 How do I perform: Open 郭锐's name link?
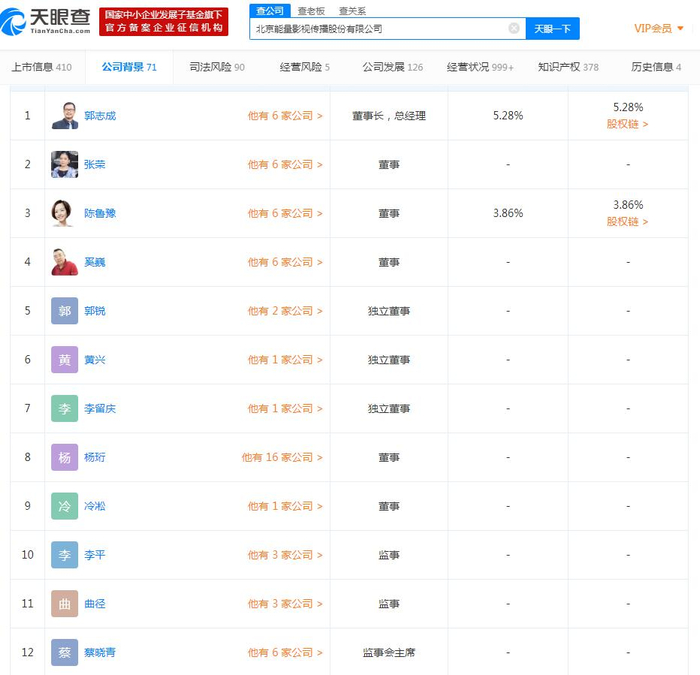pos(95,311)
